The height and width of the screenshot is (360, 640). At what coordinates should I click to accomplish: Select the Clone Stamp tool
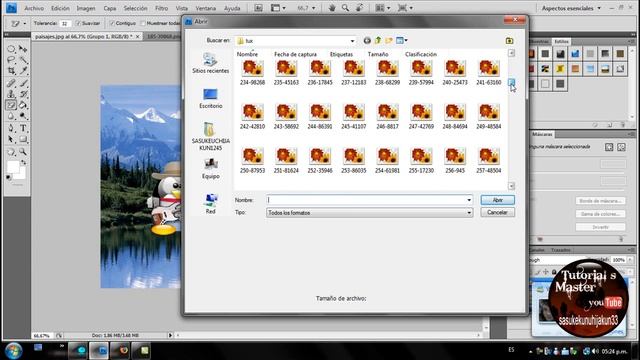[11, 94]
